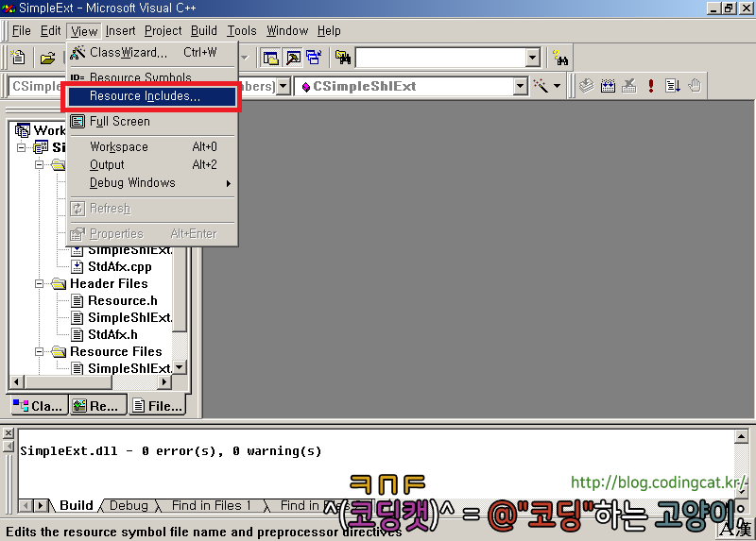Click output pane scroll up arrow

click(x=741, y=436)
